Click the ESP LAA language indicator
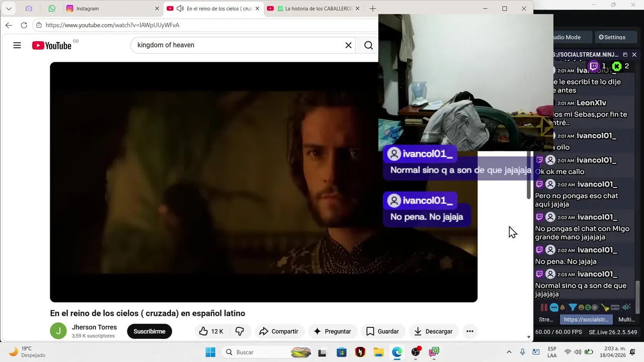 552,352
